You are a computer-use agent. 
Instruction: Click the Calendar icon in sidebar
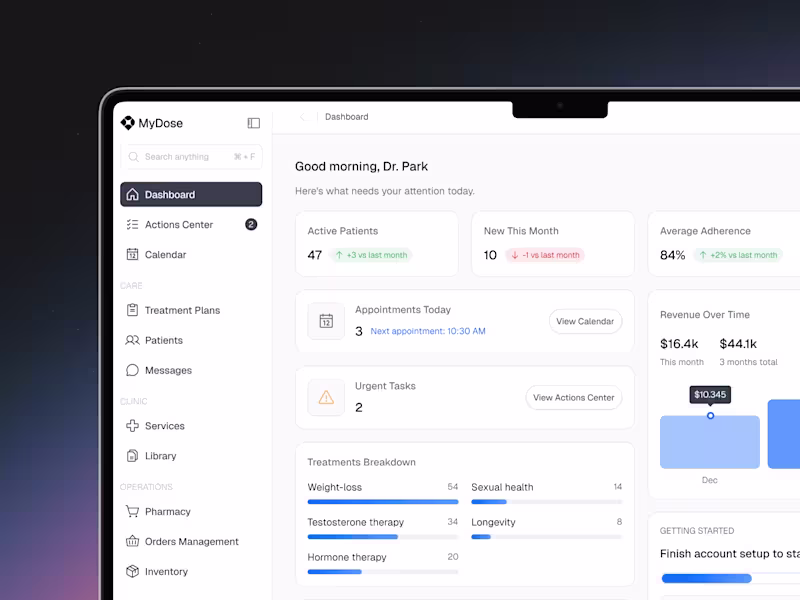coord(132,254)
